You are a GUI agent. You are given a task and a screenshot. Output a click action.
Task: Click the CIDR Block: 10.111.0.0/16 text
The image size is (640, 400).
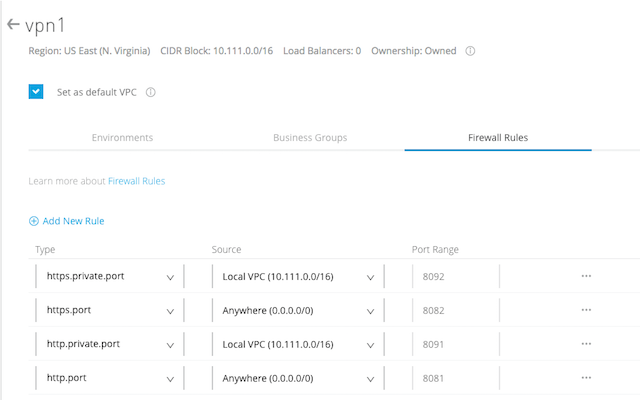216,51
